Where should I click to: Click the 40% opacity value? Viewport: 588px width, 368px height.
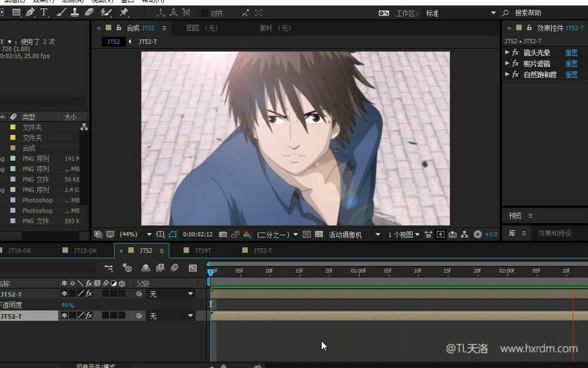(x=67, y=305)
